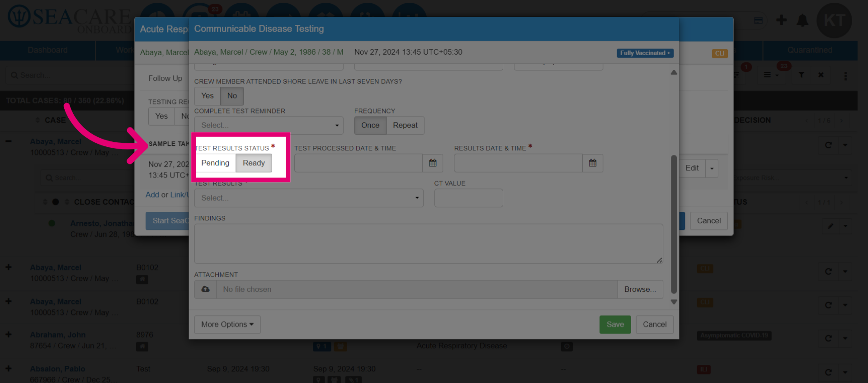Click Edit button in background dialog
868x383 pixels.
tap(692, 168)
